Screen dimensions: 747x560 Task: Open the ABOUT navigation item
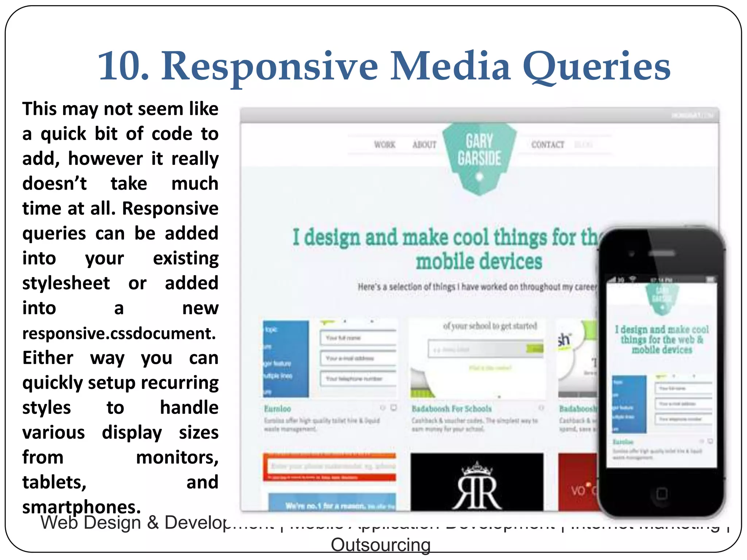[x=424, y=145]
